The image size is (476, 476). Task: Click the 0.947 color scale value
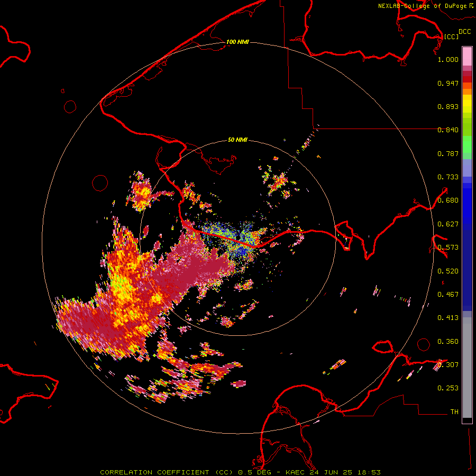[x=448, y=83]
